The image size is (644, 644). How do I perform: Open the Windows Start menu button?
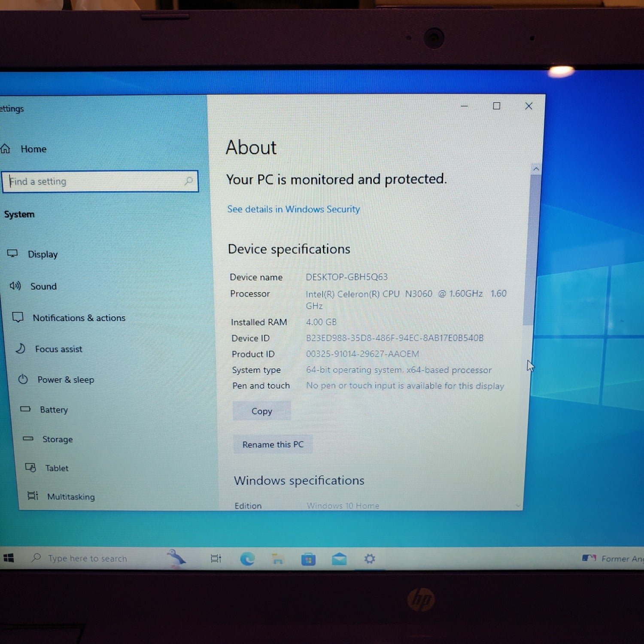click(x=9, y=558)
